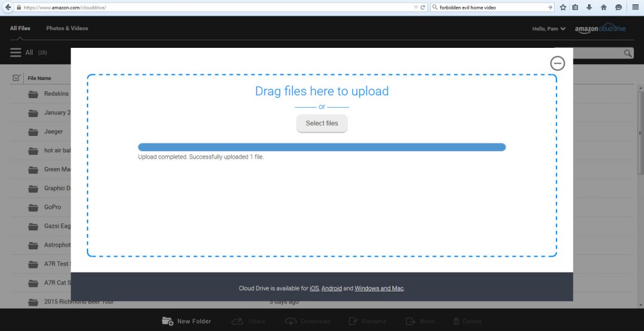Open the iOS app link
The width and height of the screenshot is (644, 331).
(x=314, y=288)
